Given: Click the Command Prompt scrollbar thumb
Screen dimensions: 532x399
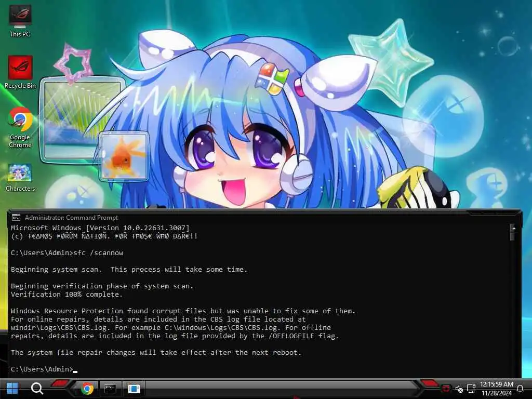Looking at the screenshot, I should pyautogui.click(x=513, y=236).
